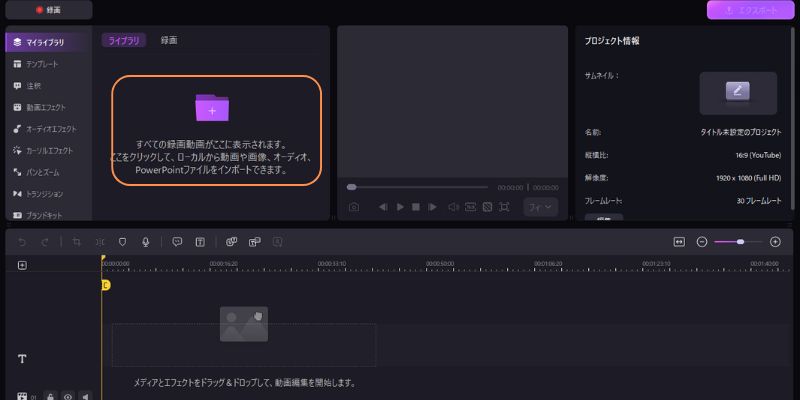Click the fit timeline to window icon

(x=679, y=241)
